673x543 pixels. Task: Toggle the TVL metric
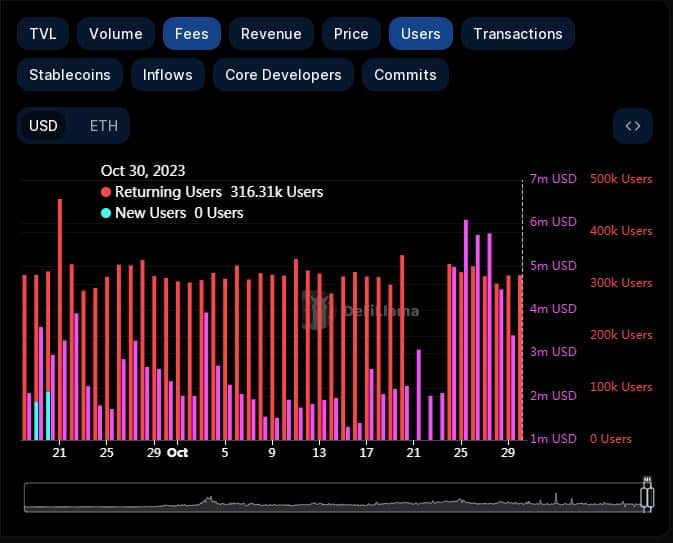click(43, 34)
